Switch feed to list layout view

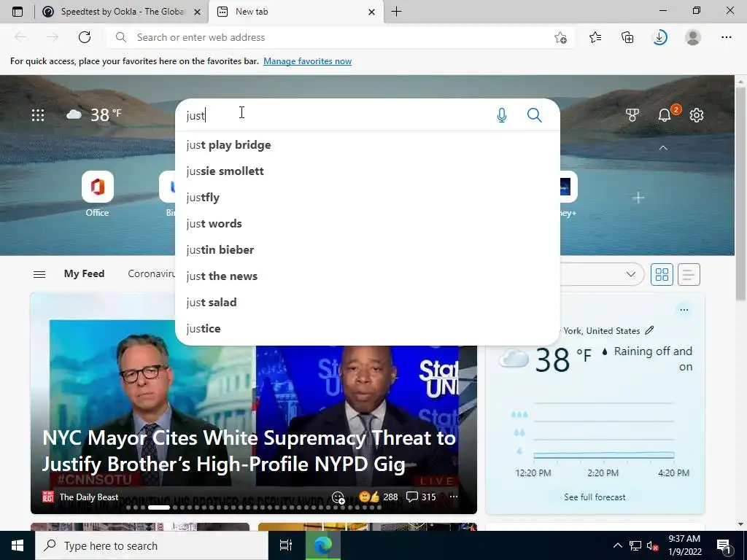pyautogui.click(x=689, y=274)
